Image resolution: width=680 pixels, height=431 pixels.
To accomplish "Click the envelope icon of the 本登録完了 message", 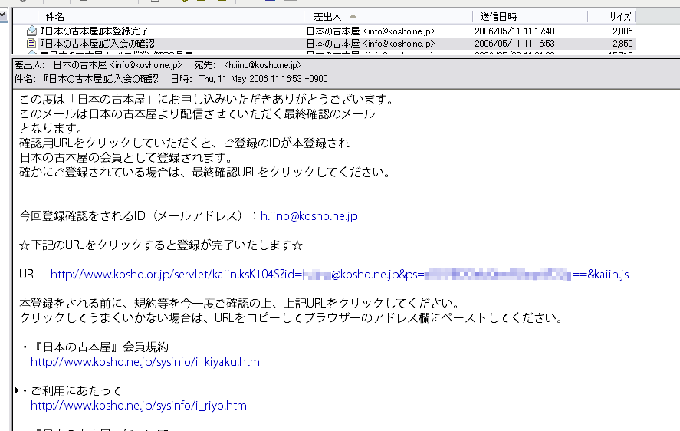I will pyautogui.click(x=32, y=31).
